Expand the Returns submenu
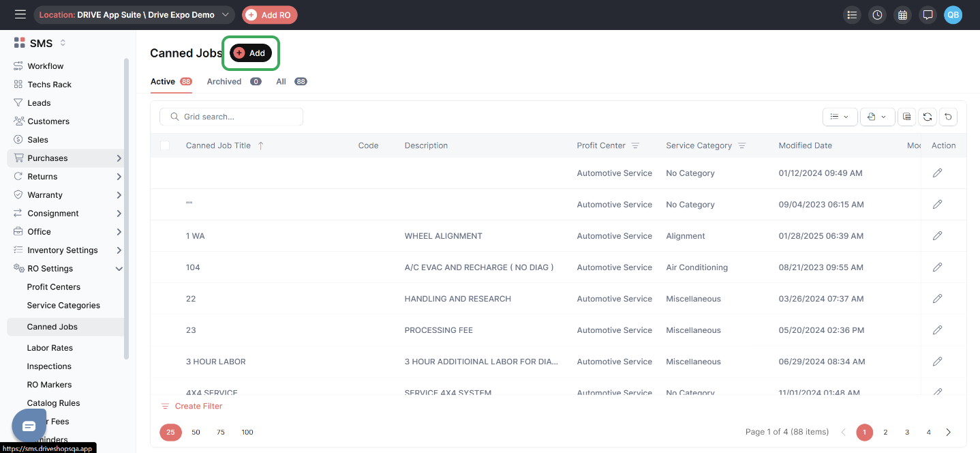This screenshot has width=980, height=453. [x=119, y=177]
